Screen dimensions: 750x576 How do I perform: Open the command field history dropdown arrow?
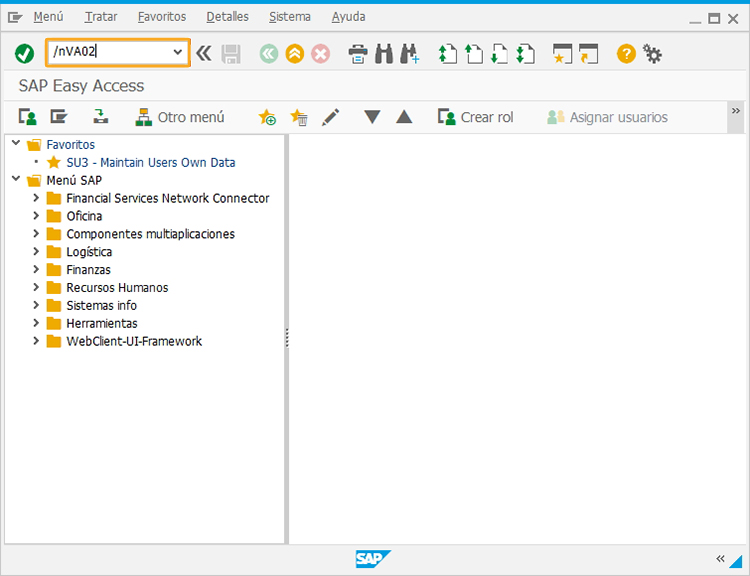point(177,52)
